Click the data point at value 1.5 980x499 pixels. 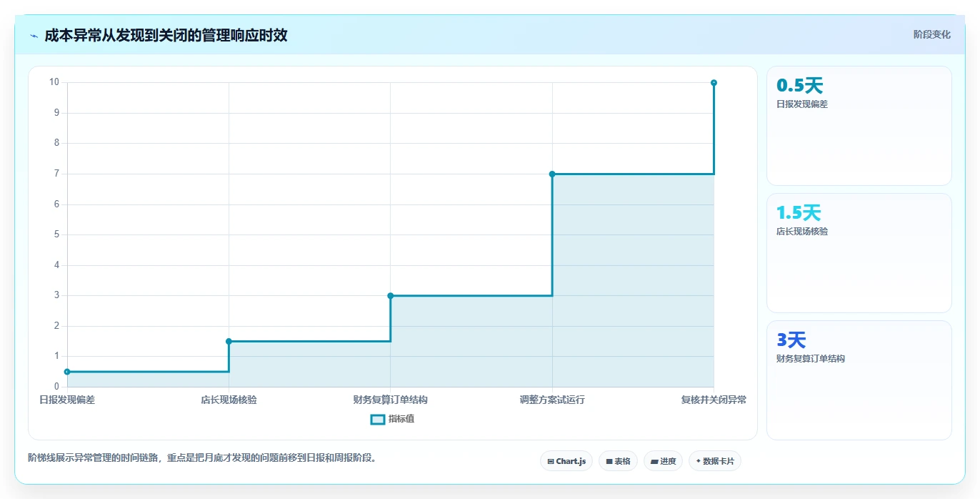point(229,341)
